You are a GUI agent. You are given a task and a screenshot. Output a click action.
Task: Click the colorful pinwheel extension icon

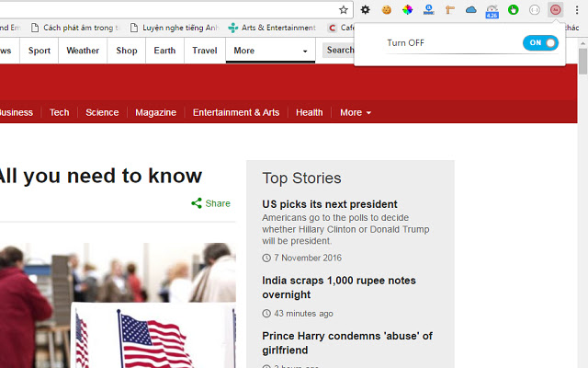pyautogui.click(x=407, y=10)
